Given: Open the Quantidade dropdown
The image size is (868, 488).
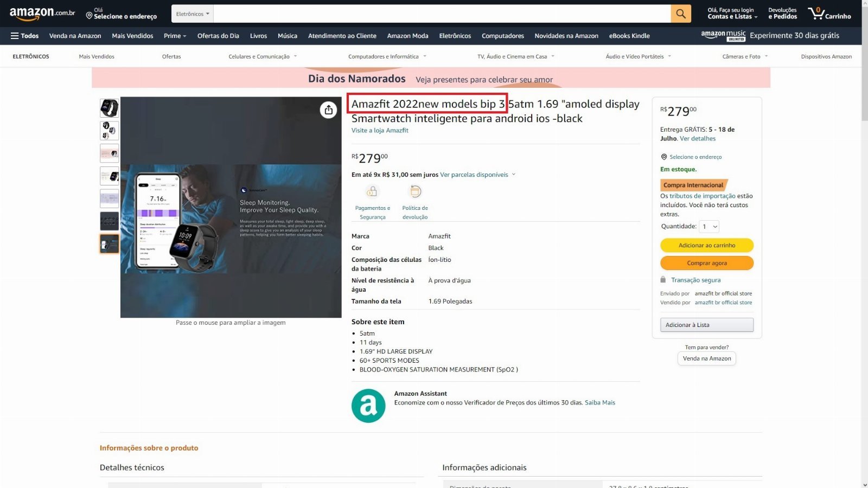Looking at the screenshot, I should point(709,227).
